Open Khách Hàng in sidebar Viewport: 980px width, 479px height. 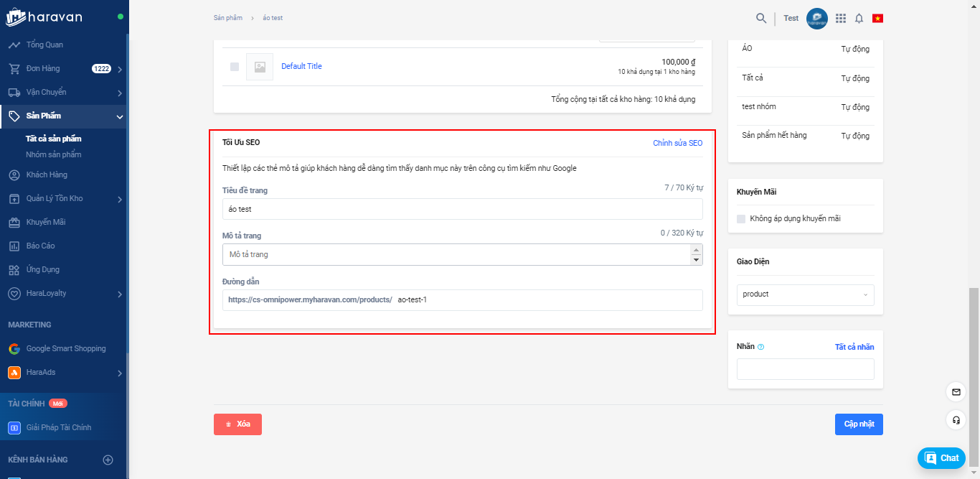[47, 175]
